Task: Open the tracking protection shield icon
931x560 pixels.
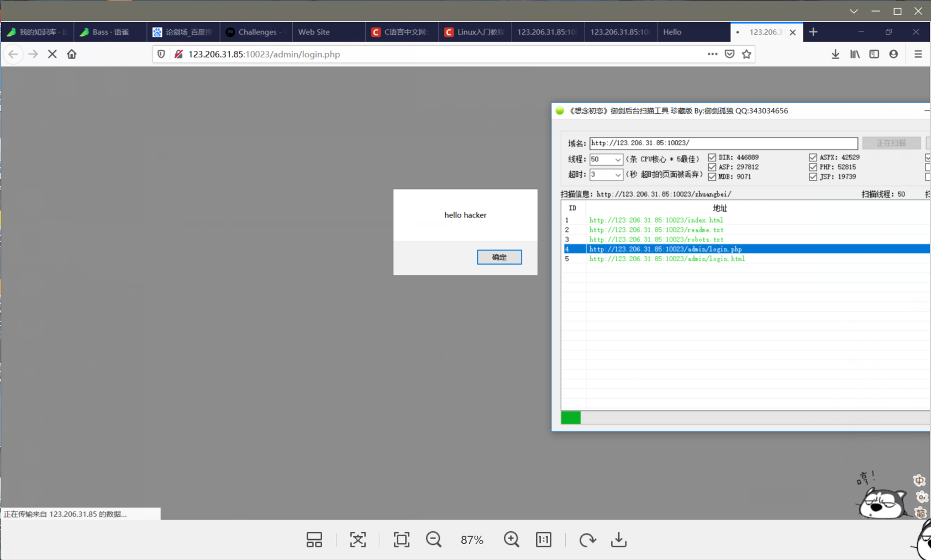Action: (161, 54)
